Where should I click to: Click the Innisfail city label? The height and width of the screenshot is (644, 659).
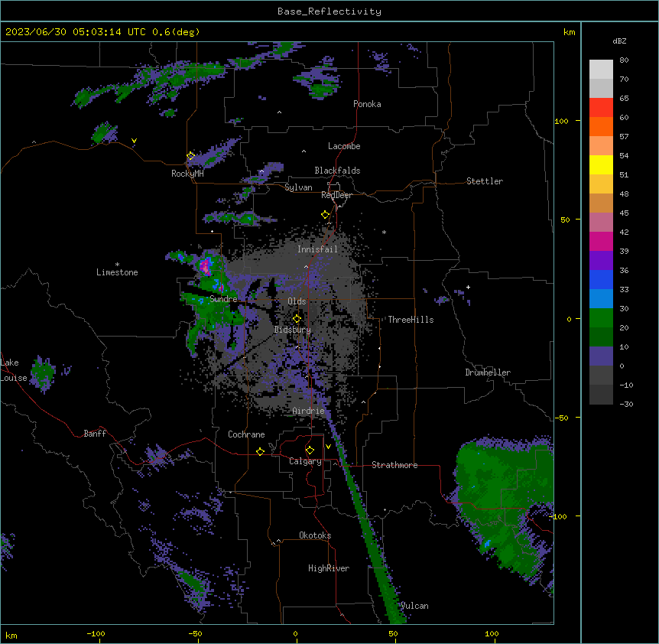317,249
